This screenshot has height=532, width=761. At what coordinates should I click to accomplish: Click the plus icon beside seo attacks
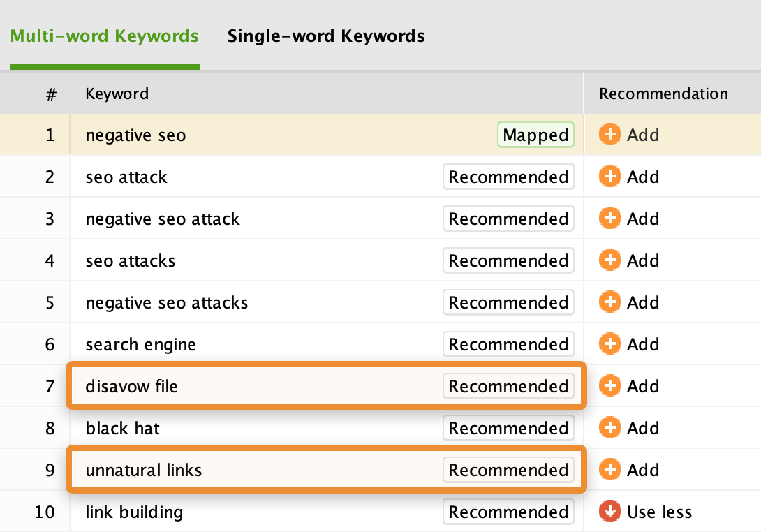click(x=609, y=260)
